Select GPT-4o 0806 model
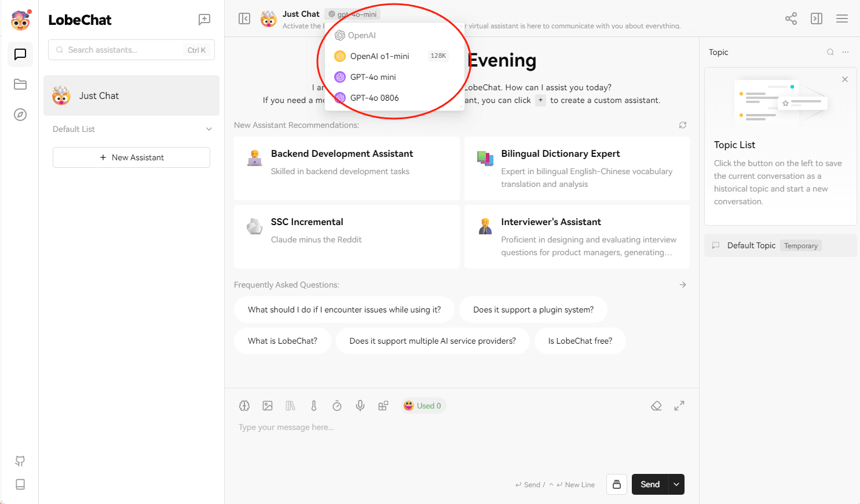This screenshot has height=504, width=860. pyautogui.click(x=394, y=98)
